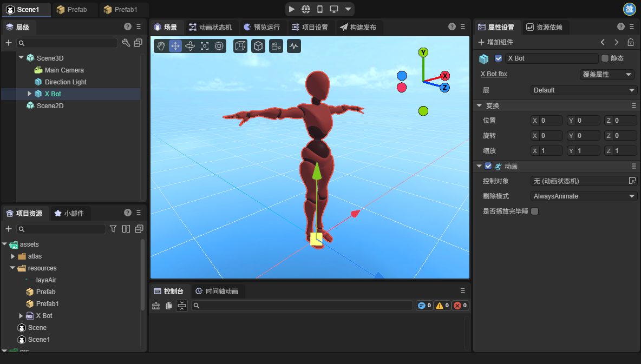641x364 pixels.
Task: Select the rotate tool in scene toolbar
Action: tap(190, 46)
